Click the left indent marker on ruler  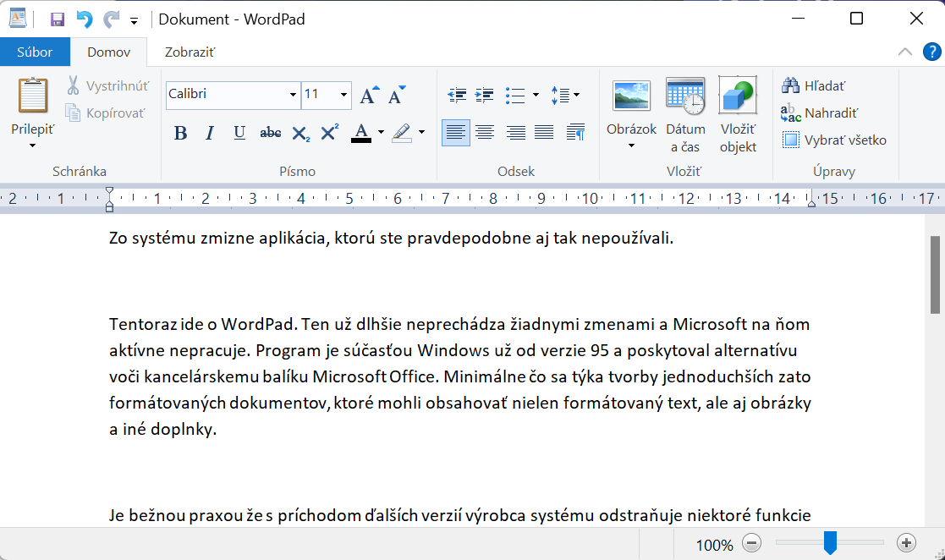pos(109,200)
